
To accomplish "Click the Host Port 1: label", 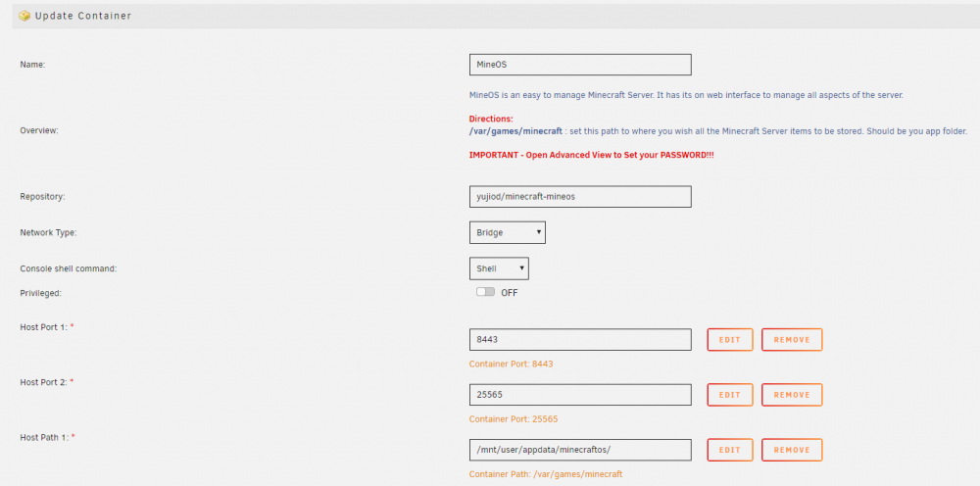I will point(47,326).
